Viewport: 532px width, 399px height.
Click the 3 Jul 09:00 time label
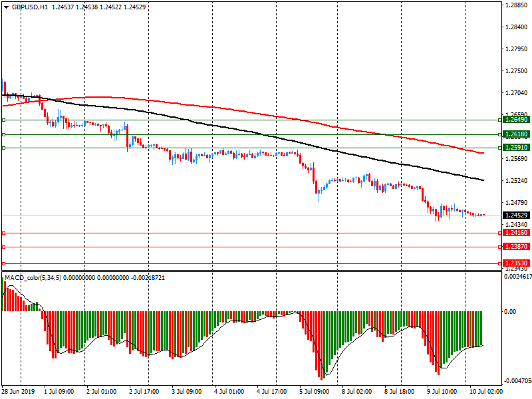click(x=187, y=391)
